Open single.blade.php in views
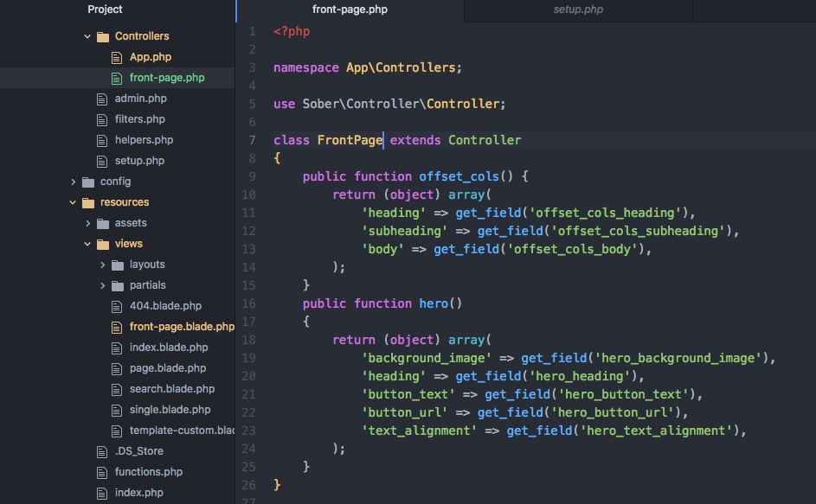816x504 pixels. (x=170, y=410)
